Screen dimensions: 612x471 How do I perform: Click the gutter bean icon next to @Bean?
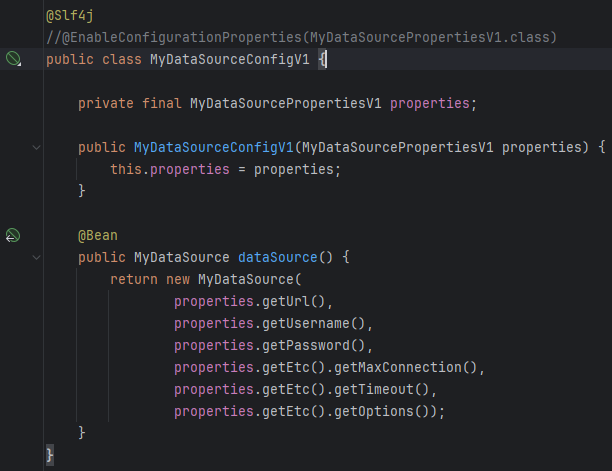coord(12,235)
